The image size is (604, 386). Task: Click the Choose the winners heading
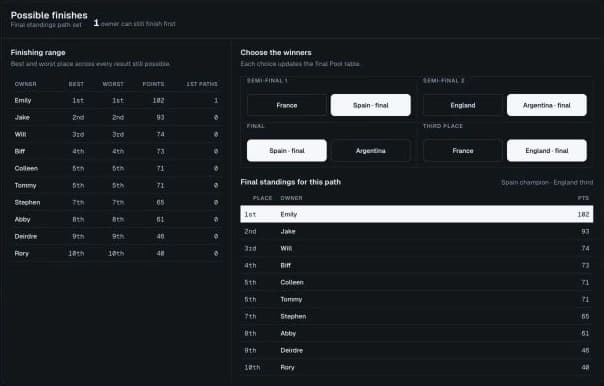click(x=276, y=52)
